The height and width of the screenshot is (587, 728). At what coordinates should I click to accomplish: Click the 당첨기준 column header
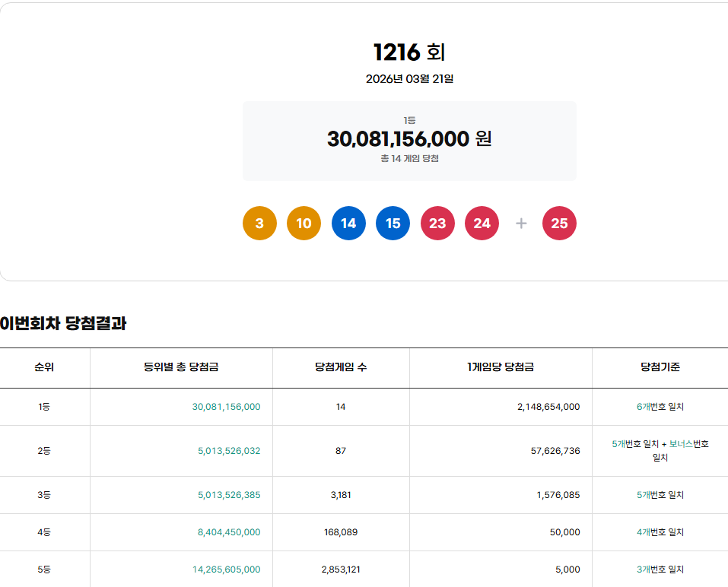tap(660, 367)
